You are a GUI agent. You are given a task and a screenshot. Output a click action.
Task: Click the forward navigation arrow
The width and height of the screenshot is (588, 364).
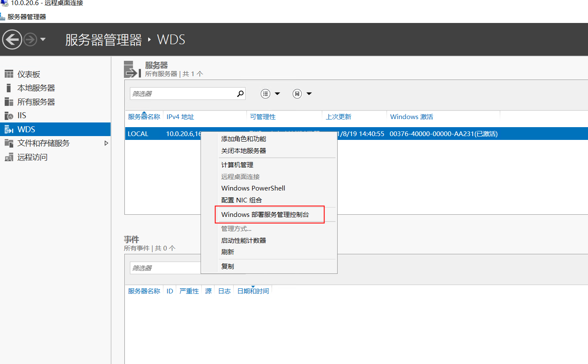click(x=30, y=40)
